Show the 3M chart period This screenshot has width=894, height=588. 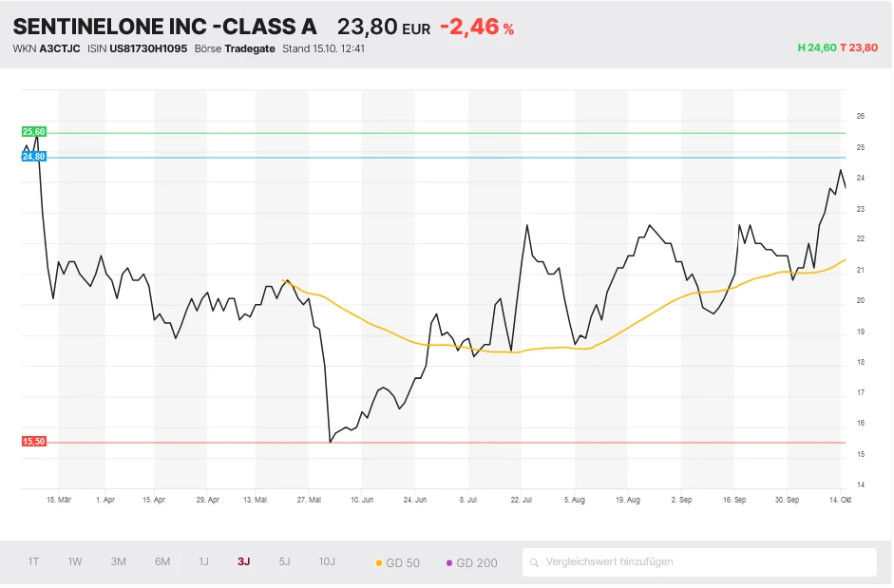click(x=118, y=561)
